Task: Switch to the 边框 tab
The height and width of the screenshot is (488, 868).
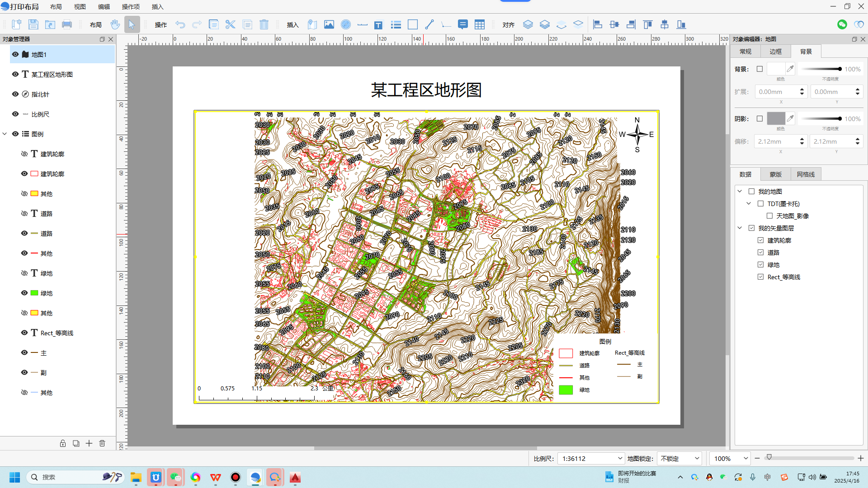Action: [x=776, y=52]
